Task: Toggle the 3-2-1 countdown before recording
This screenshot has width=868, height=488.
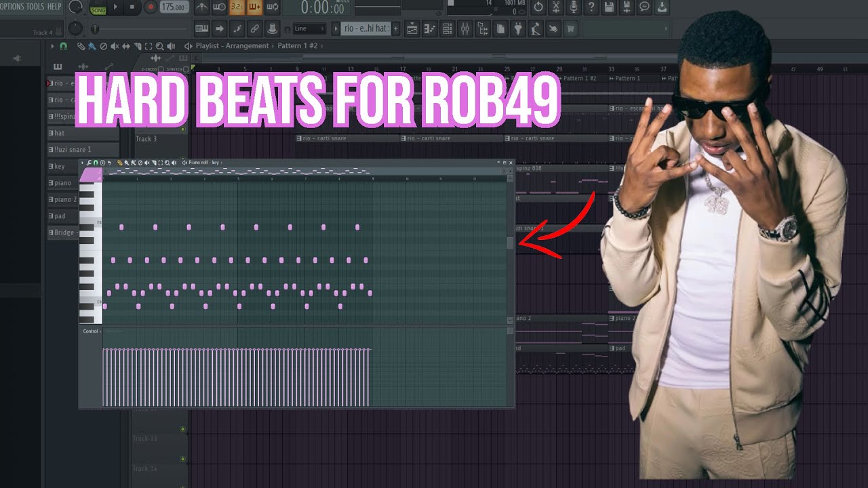Action: click(x=237, y=7)
